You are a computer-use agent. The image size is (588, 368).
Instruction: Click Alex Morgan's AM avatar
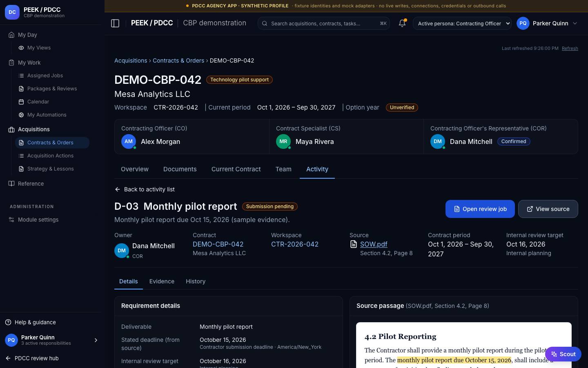click(x=129, y=141)
